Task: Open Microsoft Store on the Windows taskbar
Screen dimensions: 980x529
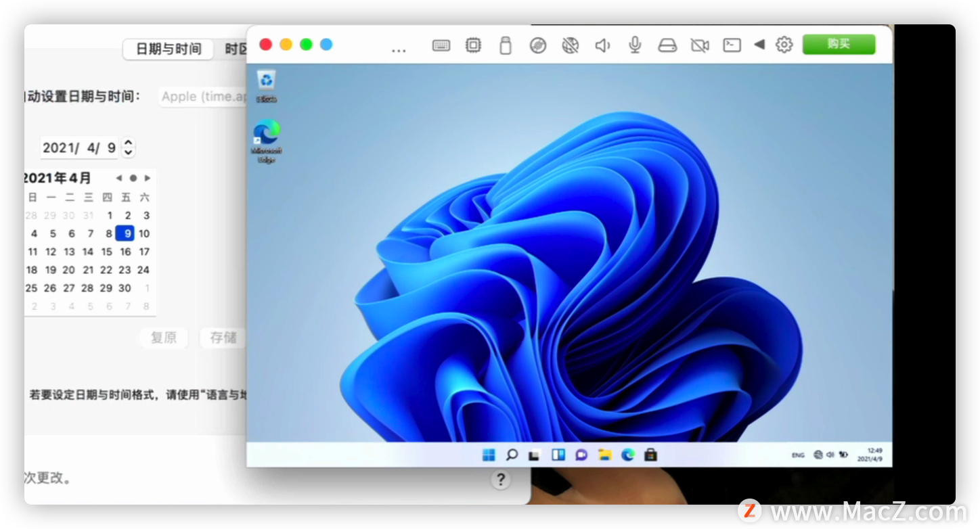Action: 650,455
